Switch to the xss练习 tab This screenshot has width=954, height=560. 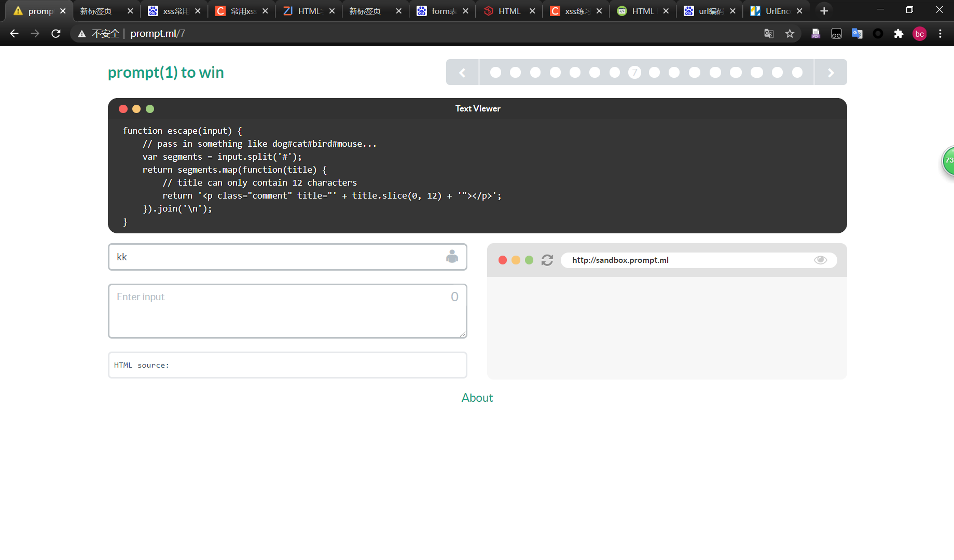tap(577, 11)
